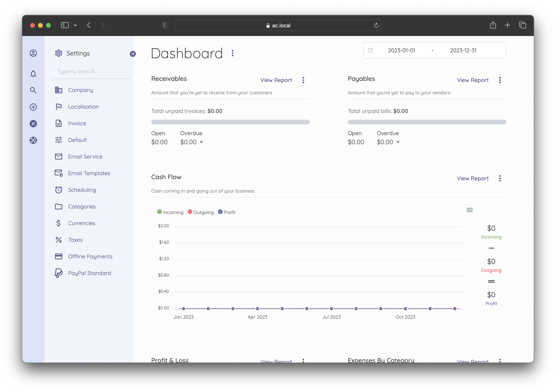Open the Email Templates settings item
Viewport: 556px width, 392px height.
[89, 173]
